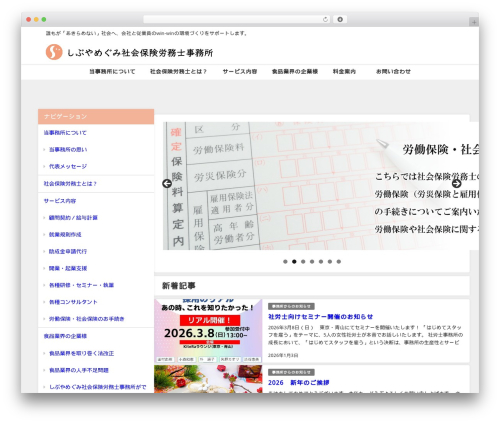This screenshot has width=500, height=423.
Task: Click tagline text above the site logo
Action: click(x=147, y=33)
